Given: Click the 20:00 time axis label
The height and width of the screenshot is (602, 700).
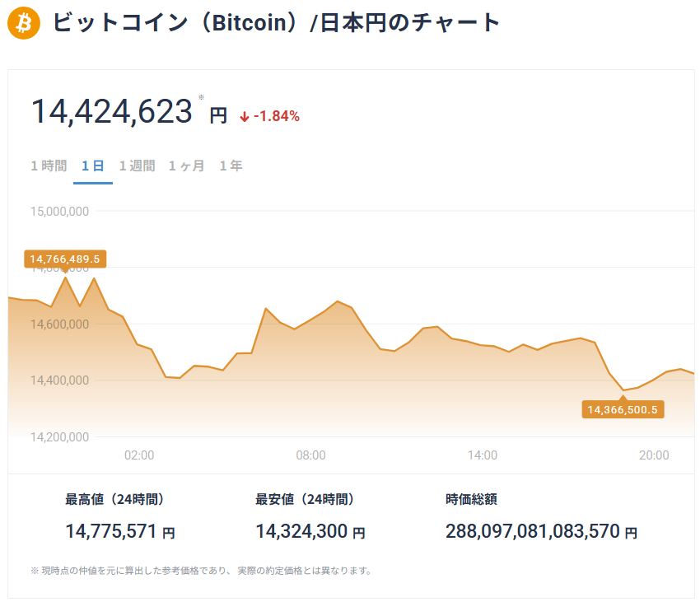Looking at the screenshot, I should 654,455.
